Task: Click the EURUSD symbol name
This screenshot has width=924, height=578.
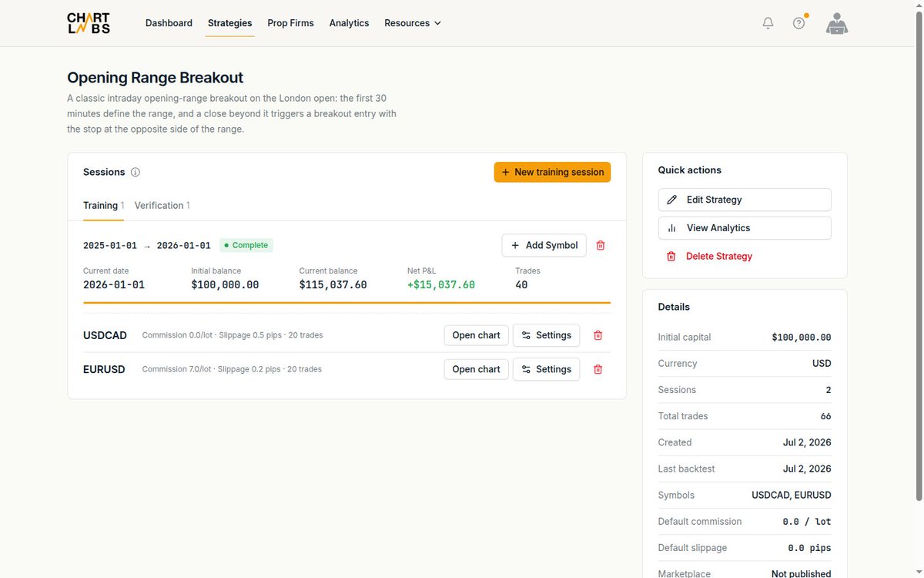Action: pyautogui.click(x=104, y=369)
